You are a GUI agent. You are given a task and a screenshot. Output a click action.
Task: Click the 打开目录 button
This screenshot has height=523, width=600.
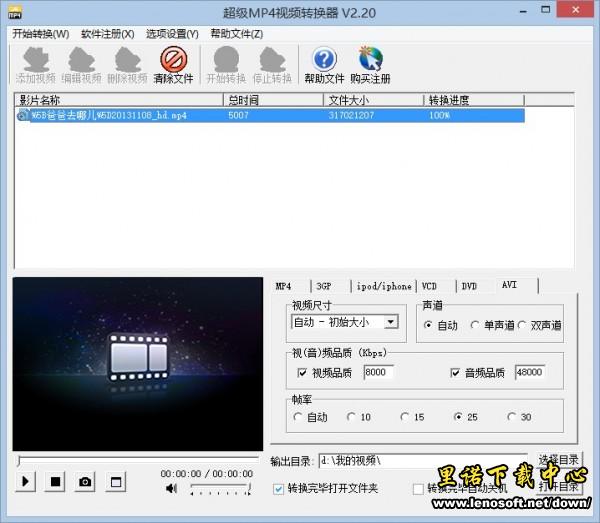coord(558,487)
